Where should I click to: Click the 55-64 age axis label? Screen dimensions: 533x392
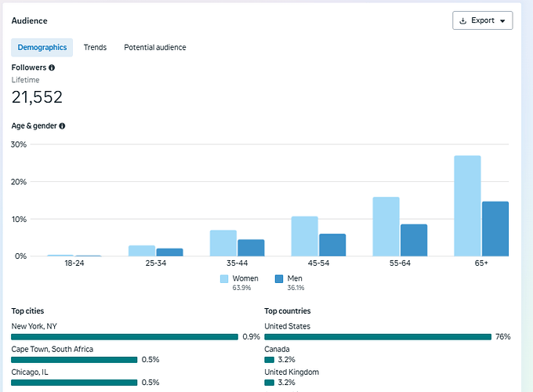(x=400, y=263)
